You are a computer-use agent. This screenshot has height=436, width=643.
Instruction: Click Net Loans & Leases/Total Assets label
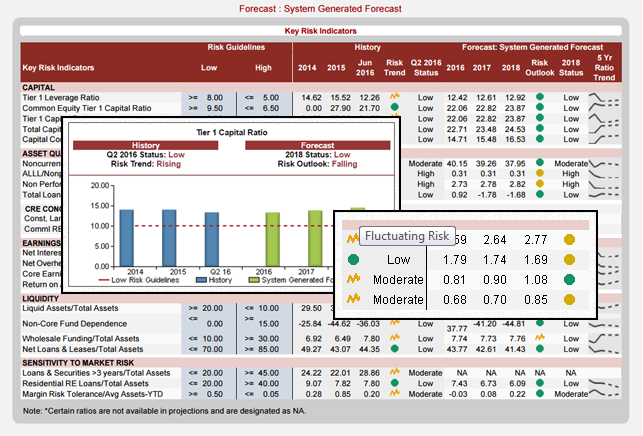point(82,349)
